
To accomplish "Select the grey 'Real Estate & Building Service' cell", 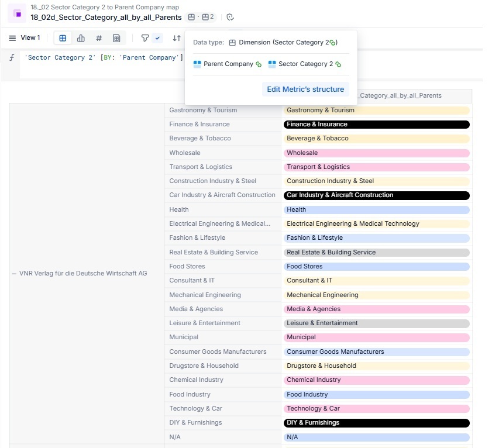I will point(377,253).
